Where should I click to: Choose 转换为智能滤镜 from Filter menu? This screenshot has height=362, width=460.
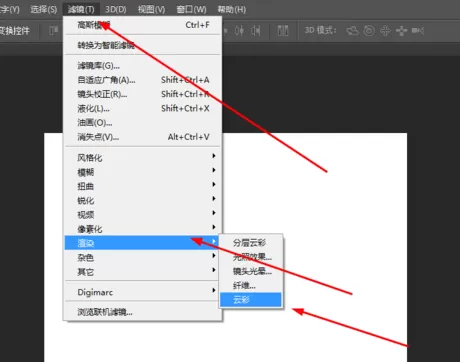tap(143, 45)
